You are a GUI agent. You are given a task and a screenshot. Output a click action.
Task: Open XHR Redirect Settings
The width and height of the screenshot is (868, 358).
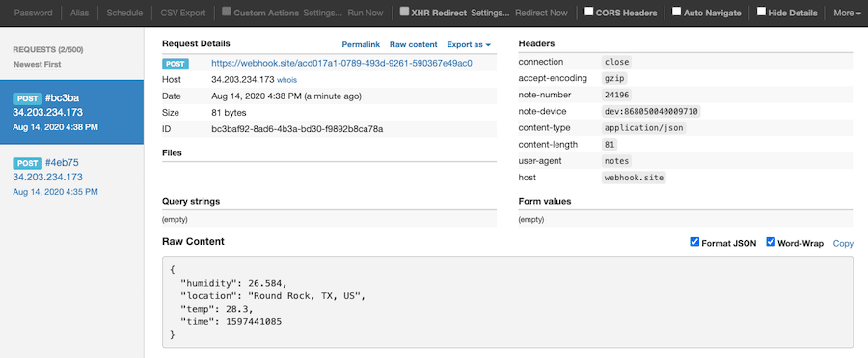(x=490, y=13)
